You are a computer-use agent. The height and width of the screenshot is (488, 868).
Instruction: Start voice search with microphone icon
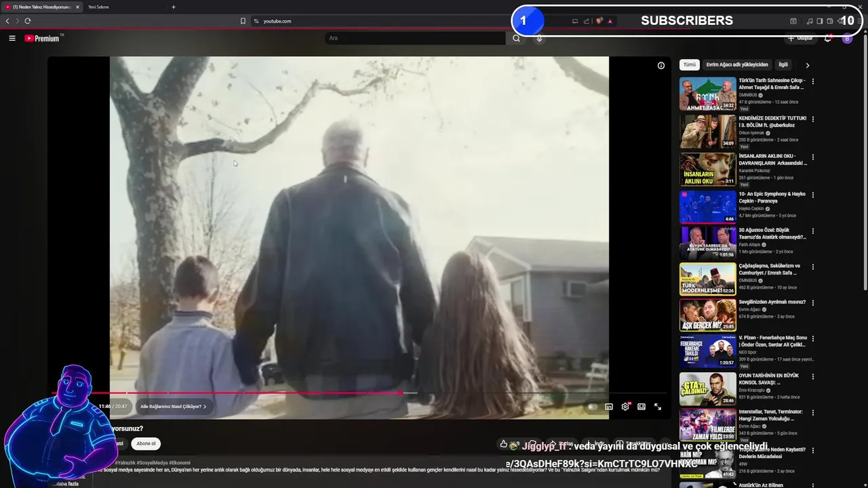click(x=539, y=38)
